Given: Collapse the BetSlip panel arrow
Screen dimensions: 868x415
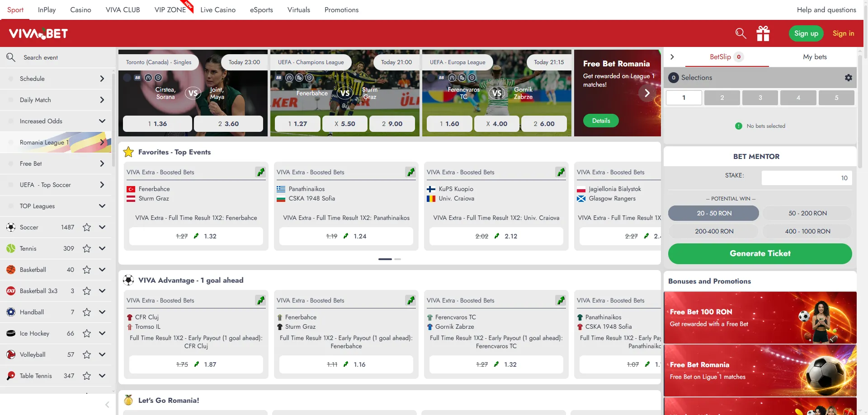Looking at the screenshot, I should coord(672,57).
